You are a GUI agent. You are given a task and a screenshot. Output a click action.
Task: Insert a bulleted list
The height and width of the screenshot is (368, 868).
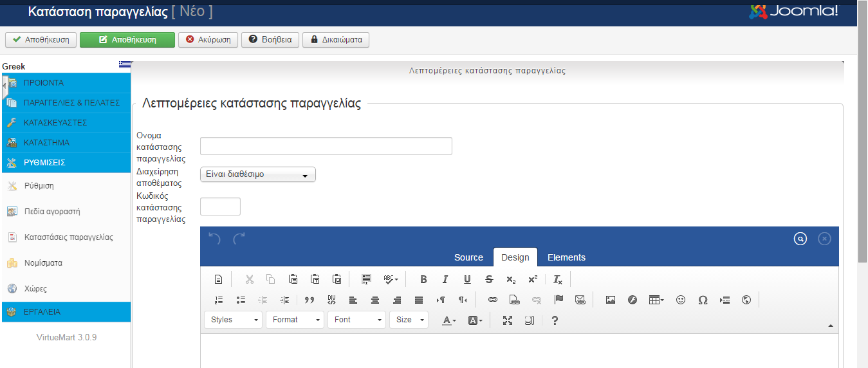(241, 300)
